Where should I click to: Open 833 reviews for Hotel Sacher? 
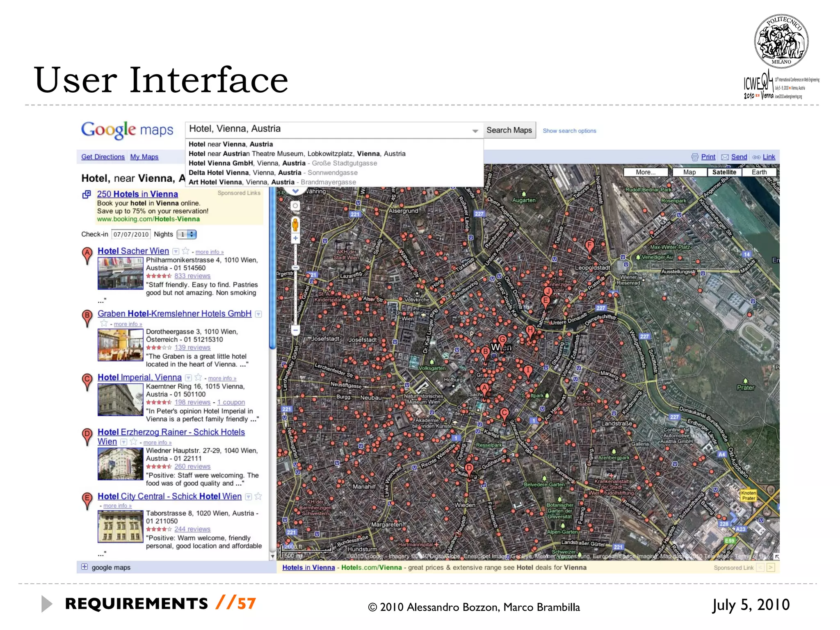[x=192, y=276]
